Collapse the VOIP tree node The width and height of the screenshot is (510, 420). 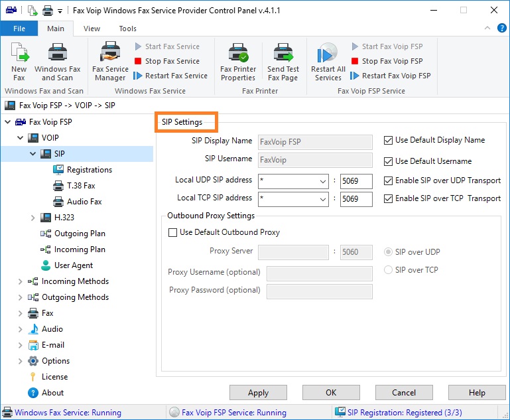20,137
